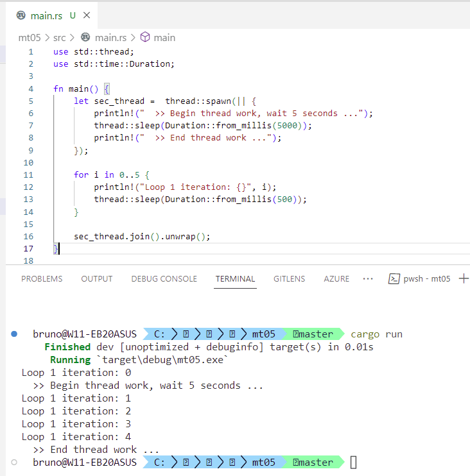Image resolution: width=470 pixels, height=476 pixels.
Task: Switch to PROBLEMS panel tab
Action: click(42, 278)
